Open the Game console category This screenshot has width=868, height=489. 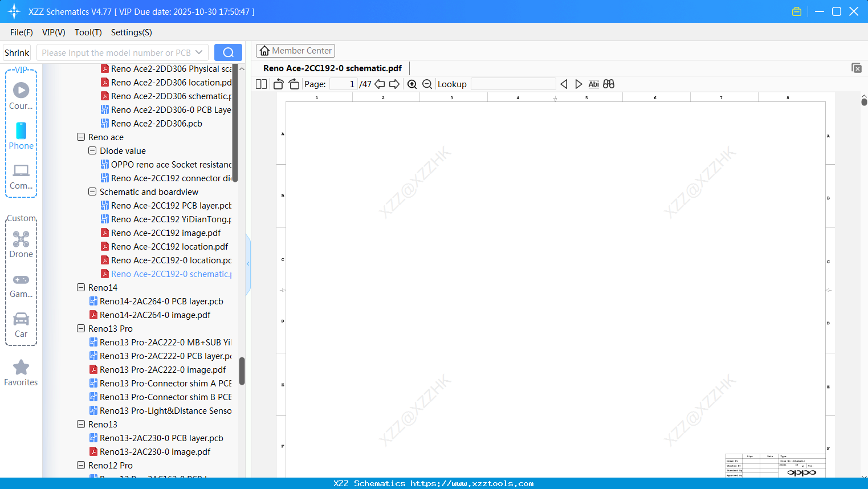point(21,286)
